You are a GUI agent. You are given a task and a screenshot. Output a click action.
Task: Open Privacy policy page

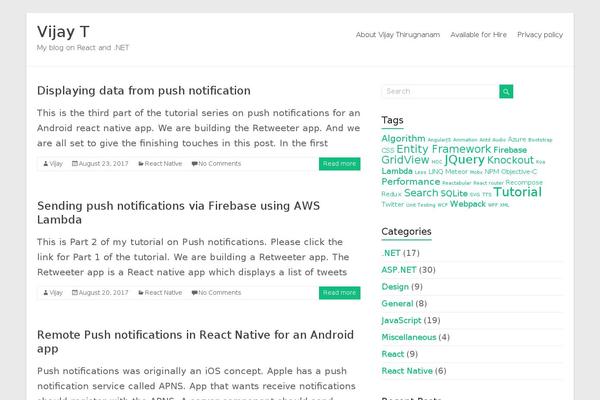click(540, 35)
